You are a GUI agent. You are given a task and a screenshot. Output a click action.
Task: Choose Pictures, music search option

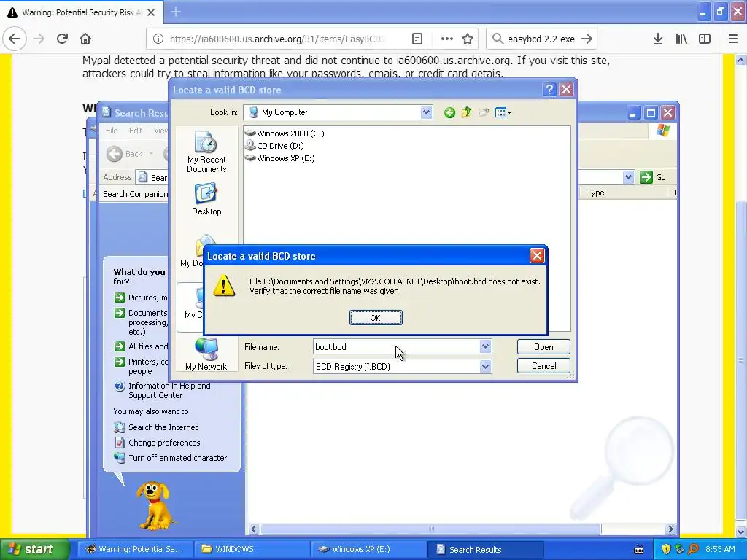point(141,297)
